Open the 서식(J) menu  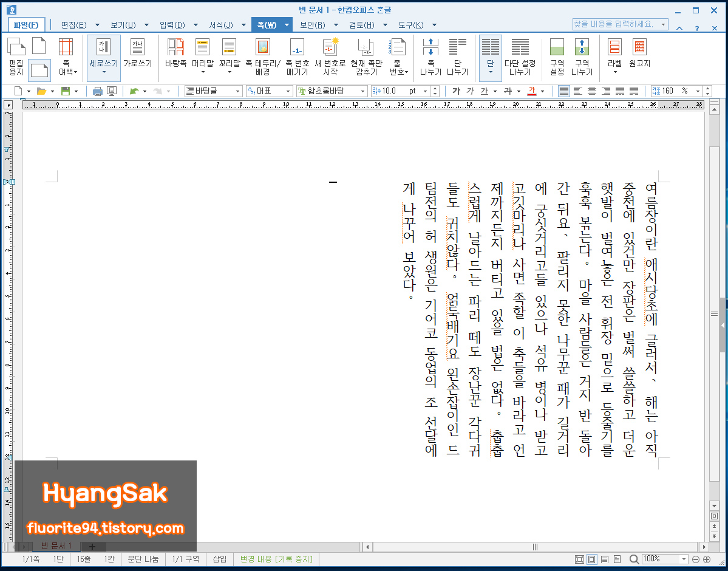tap(221, 25)
